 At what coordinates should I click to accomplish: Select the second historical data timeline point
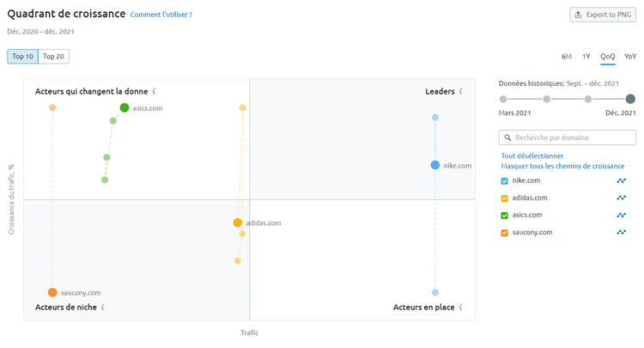pyautogui.click(x=547, y=99)
